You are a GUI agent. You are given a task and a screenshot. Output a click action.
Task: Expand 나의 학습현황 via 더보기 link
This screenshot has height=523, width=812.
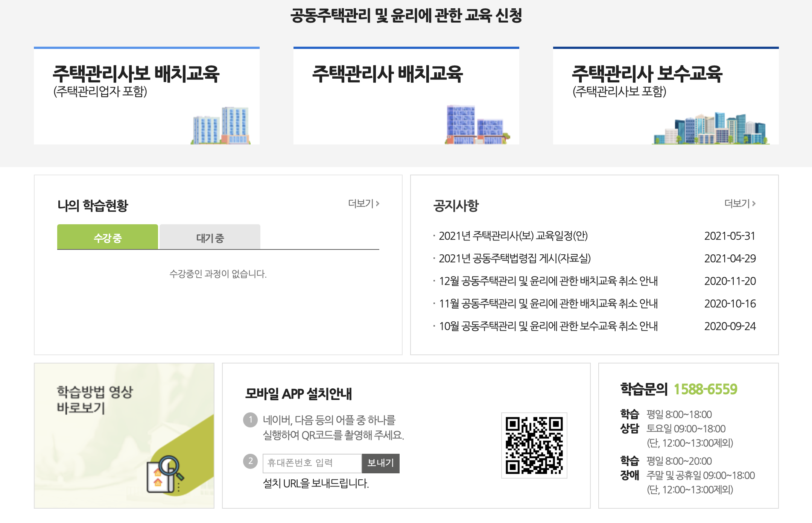(363, 204)
